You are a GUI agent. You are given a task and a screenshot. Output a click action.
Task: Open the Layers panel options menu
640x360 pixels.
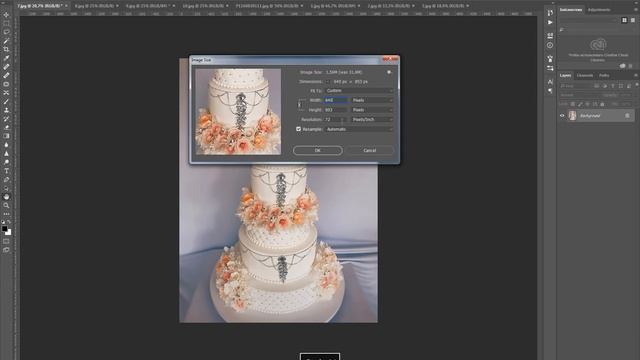click(x=636, y=76)
